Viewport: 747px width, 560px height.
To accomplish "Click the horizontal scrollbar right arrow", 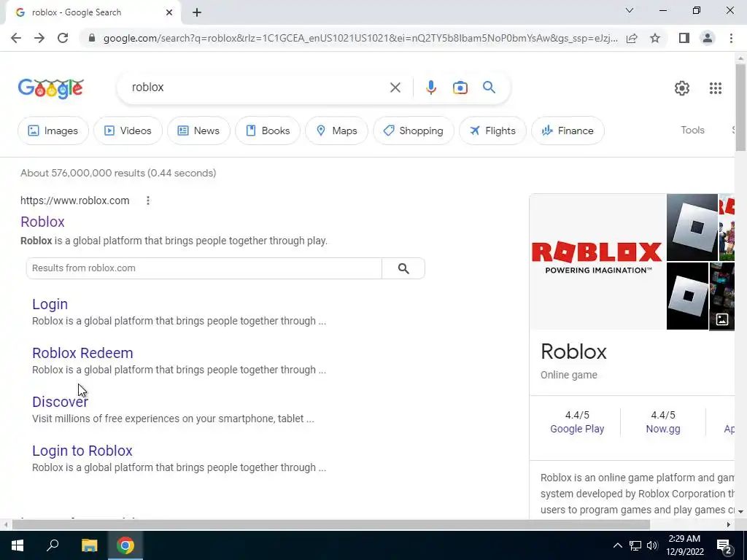I will (728, 525).
